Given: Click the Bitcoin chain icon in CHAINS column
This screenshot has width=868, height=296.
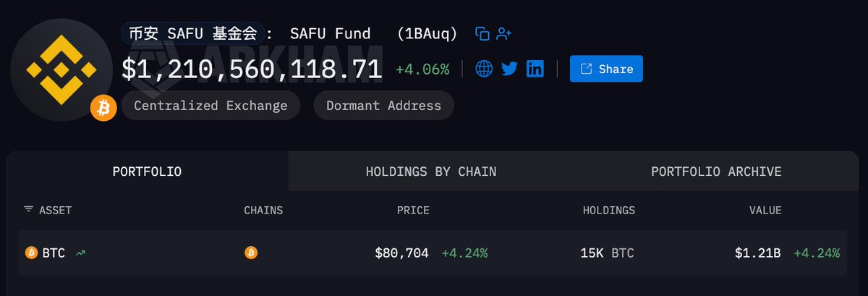Looking at the screenshot, I should [251, 253].
